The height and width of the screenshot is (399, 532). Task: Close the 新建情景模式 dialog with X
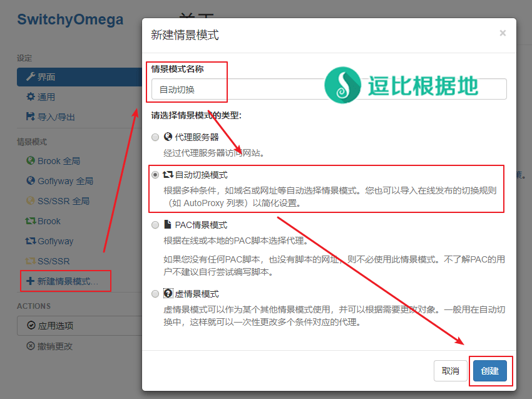click(503, 33)
